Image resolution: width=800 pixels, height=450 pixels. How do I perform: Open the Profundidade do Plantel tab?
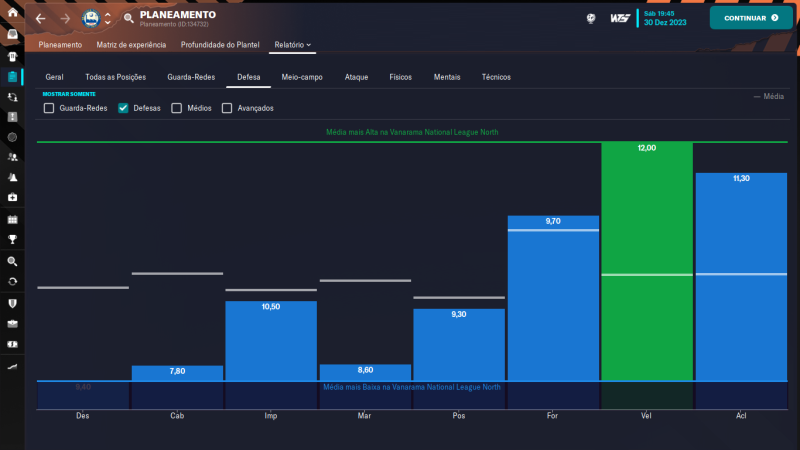tap(222, 45)
